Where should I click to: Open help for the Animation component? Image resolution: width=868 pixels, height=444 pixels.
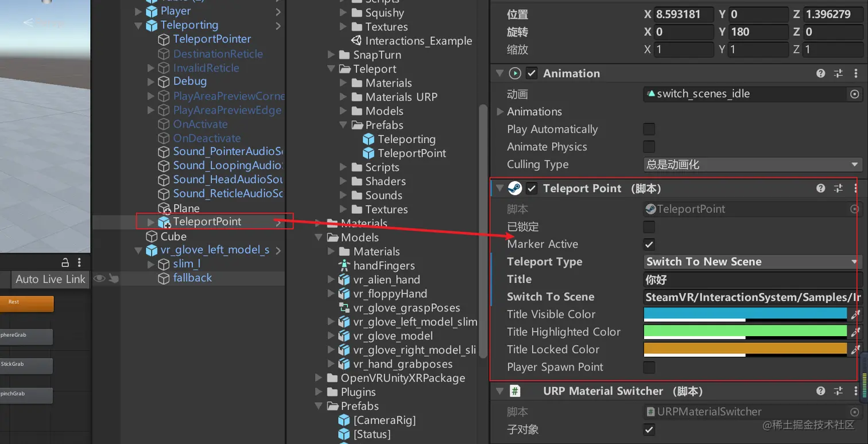tap(821, 73)
